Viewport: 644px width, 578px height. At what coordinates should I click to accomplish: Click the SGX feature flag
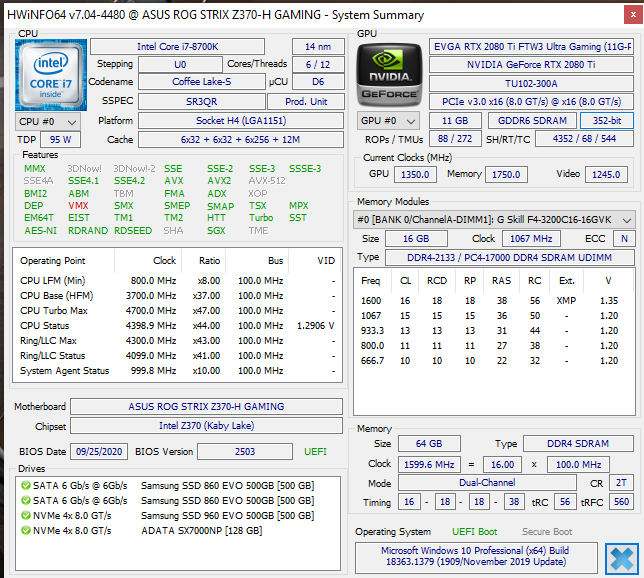pyautogui.click(x=216, y=230)
